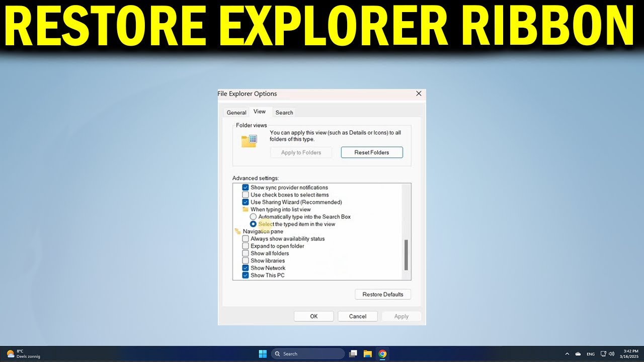The image size is (644, 362).
Task: Open network settings from the system tray
Action: (603, 354)
